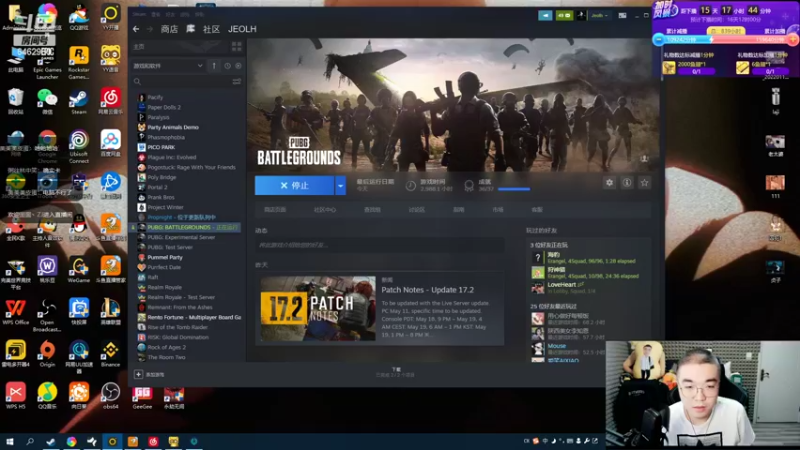This screenshot has height=450, width=800.
Task: Open friend Mouse in friends list
Action: point(557,346)
